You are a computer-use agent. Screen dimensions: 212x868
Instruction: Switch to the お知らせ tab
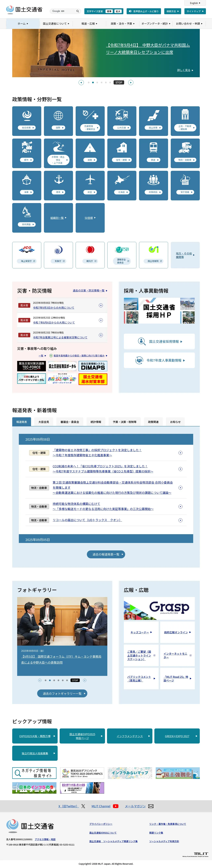tap(175, 422)
